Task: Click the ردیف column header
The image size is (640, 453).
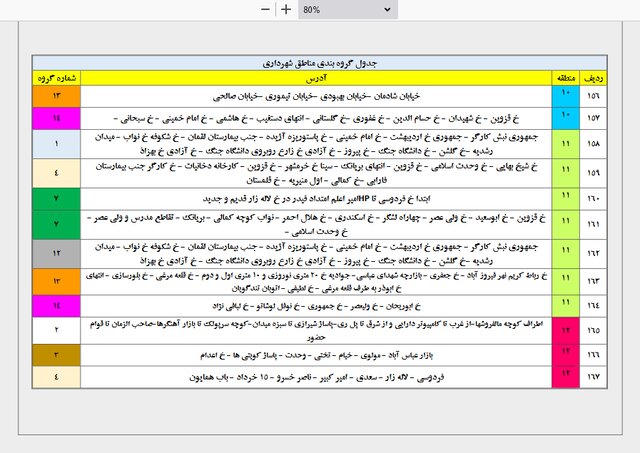Action: pyautogui.click(x=594, y=77)
